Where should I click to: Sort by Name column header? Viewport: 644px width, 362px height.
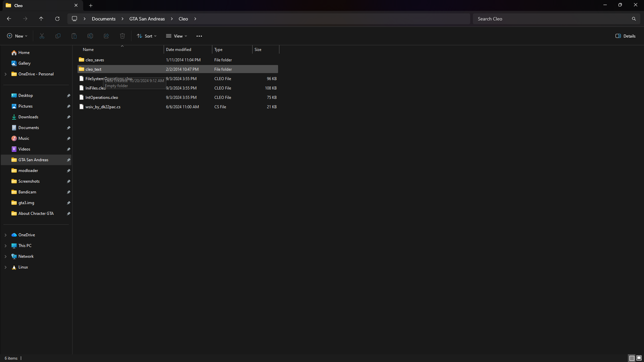pos(121,50)
